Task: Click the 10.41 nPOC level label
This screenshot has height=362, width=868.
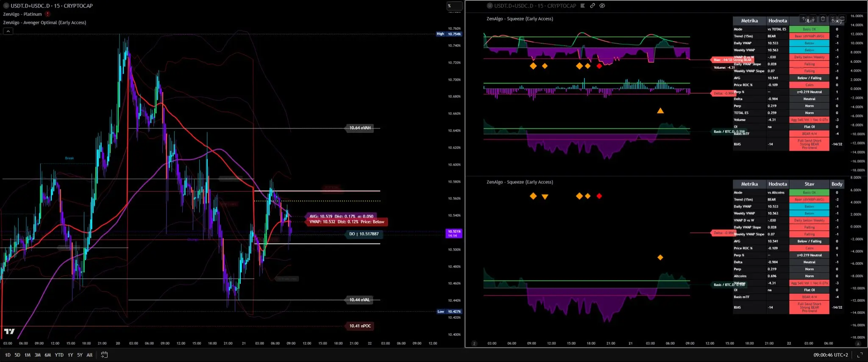Action: point(360,326)
